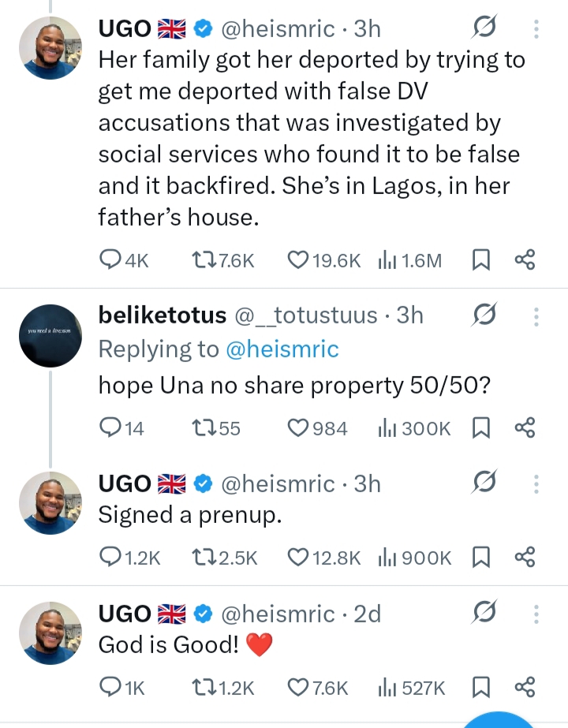The image size is (568, 728).
Task: Open more options on 'Signed a prenup' tweet
Action: 536,483
